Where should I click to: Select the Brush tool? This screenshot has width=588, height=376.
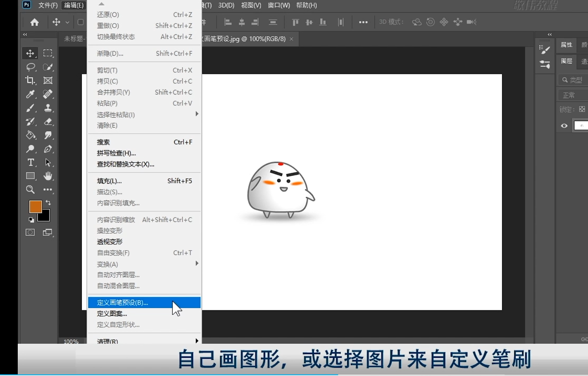tap(30, 108)
